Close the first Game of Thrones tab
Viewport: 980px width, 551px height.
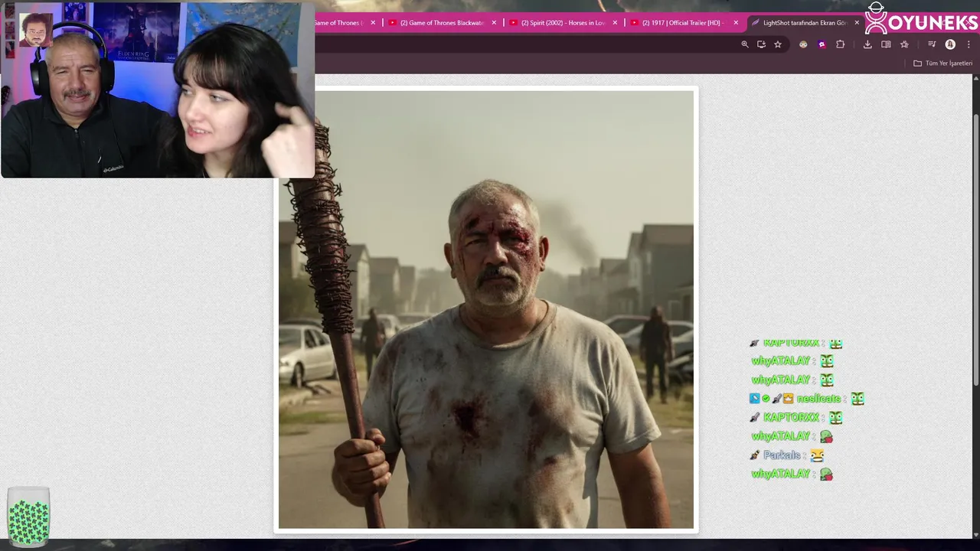click(373, 23)
